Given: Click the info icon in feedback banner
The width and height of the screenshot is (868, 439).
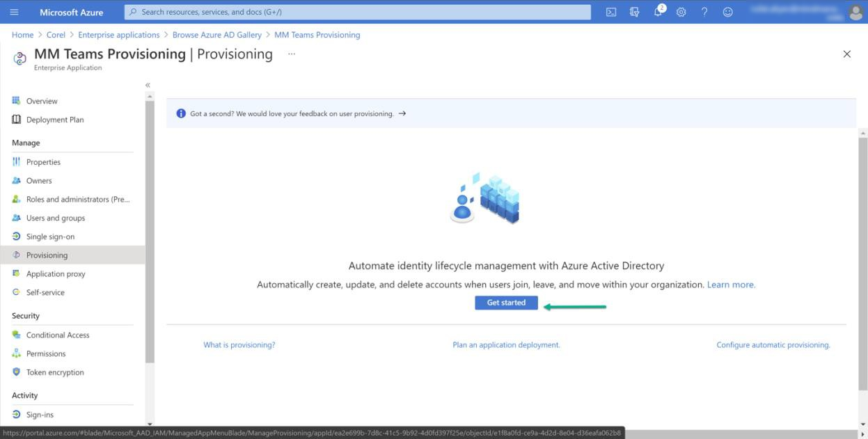Looking at the screenshot, I should (181, 113).
